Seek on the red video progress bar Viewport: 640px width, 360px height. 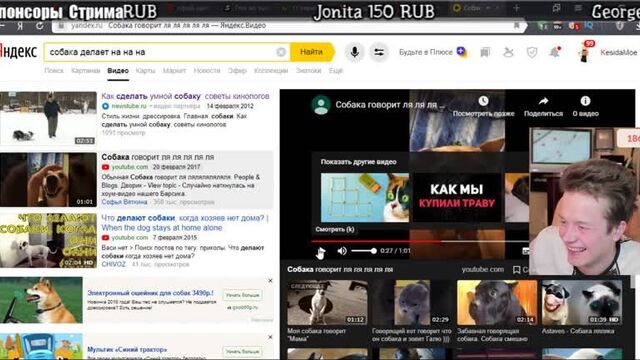420,241
